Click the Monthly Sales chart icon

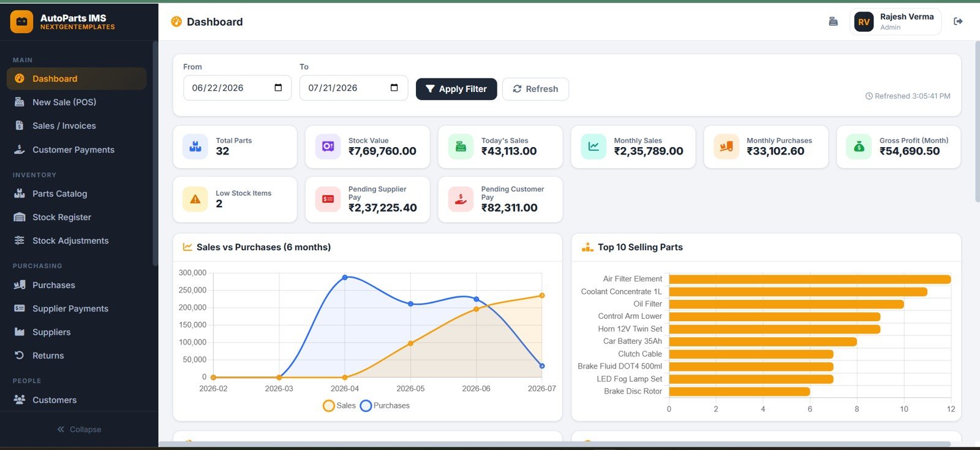point(594,147)
